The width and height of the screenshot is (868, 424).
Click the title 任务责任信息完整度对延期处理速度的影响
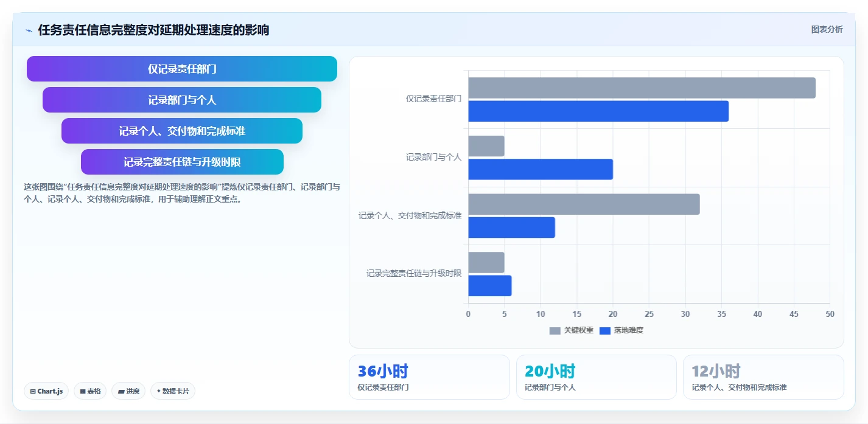tap(153, 30)
